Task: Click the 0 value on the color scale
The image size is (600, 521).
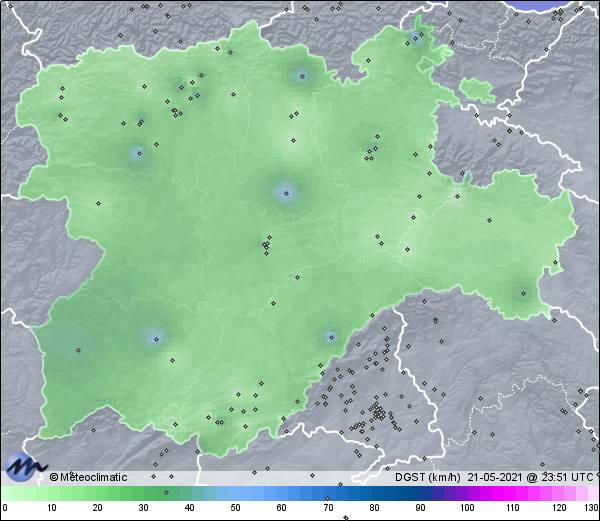Action: (x=5, y=508)
